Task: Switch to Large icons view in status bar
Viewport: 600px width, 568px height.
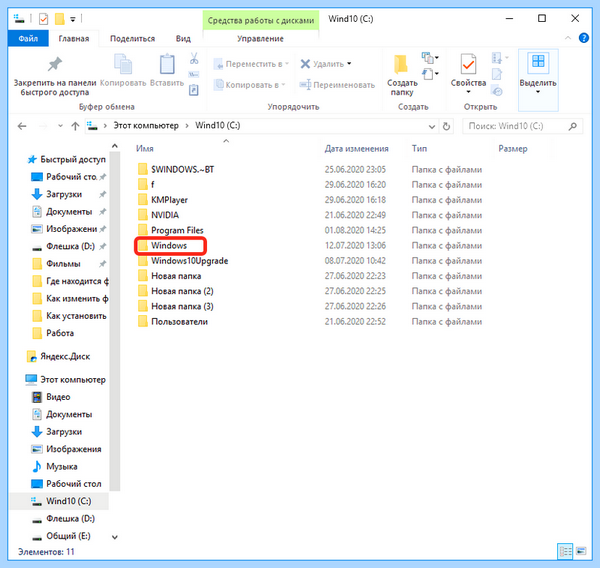Action: click(x=581, y=551)
